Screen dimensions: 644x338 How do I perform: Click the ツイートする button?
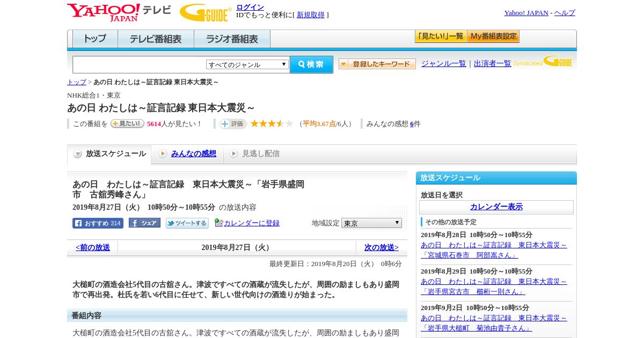point(187,223)
